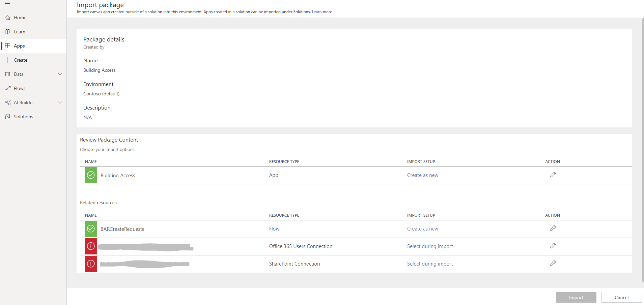Click Select during import for SharePoint Connection

tap(430, 264)
